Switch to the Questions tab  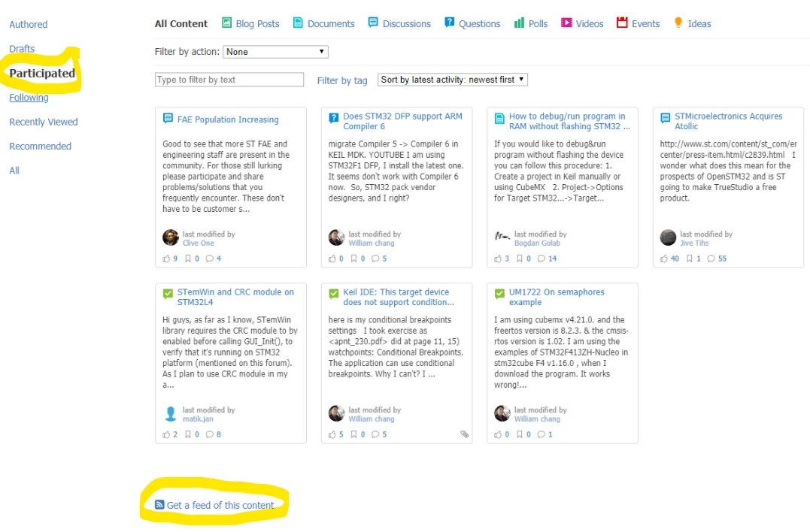[472, 23]
